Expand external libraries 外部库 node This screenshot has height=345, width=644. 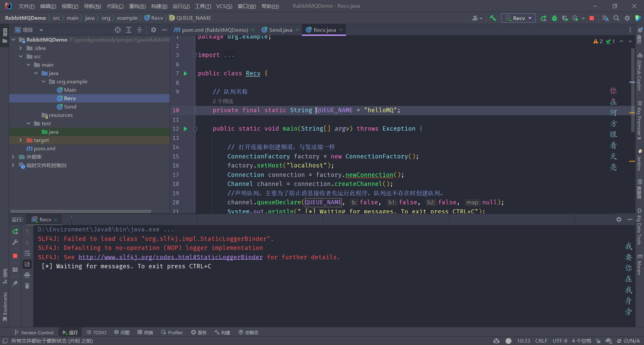click(13, 157)
